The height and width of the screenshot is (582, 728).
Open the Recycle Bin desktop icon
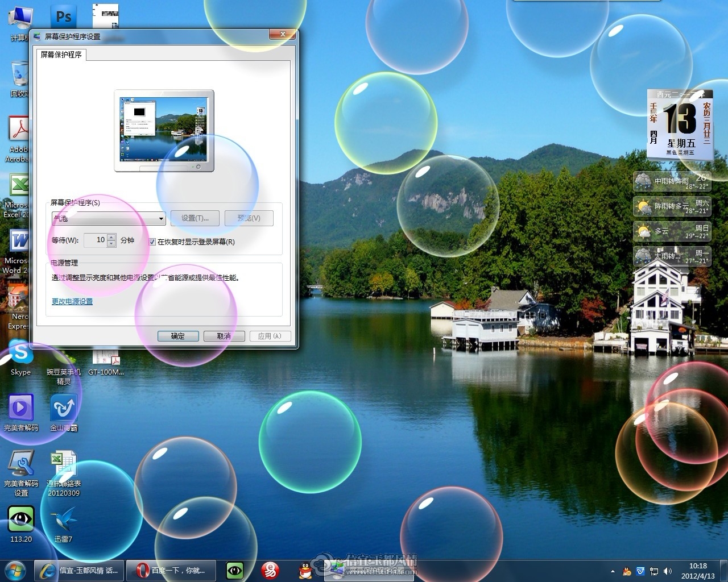tap(20, 74)
